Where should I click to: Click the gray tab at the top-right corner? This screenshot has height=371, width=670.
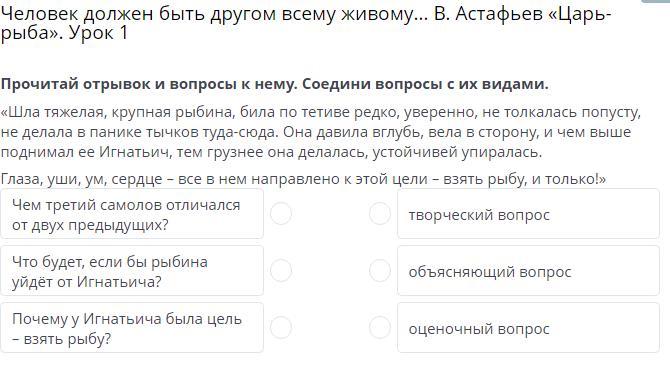656,1
